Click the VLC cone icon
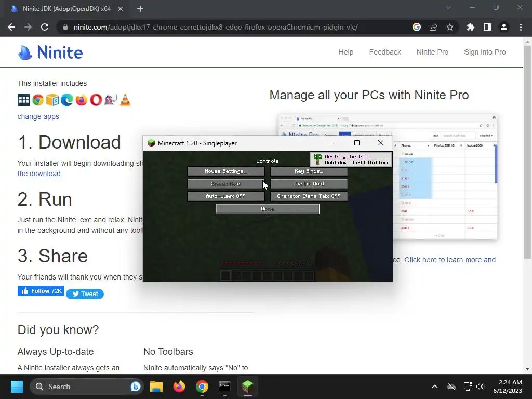Screen dimensions: 532x399 coord(125,100)
